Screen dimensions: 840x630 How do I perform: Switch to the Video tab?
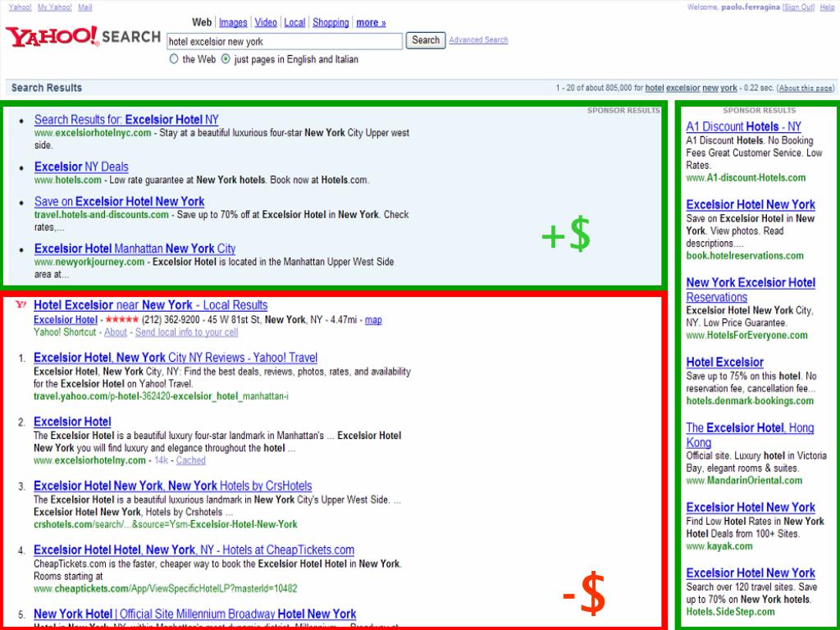(266, 22)
